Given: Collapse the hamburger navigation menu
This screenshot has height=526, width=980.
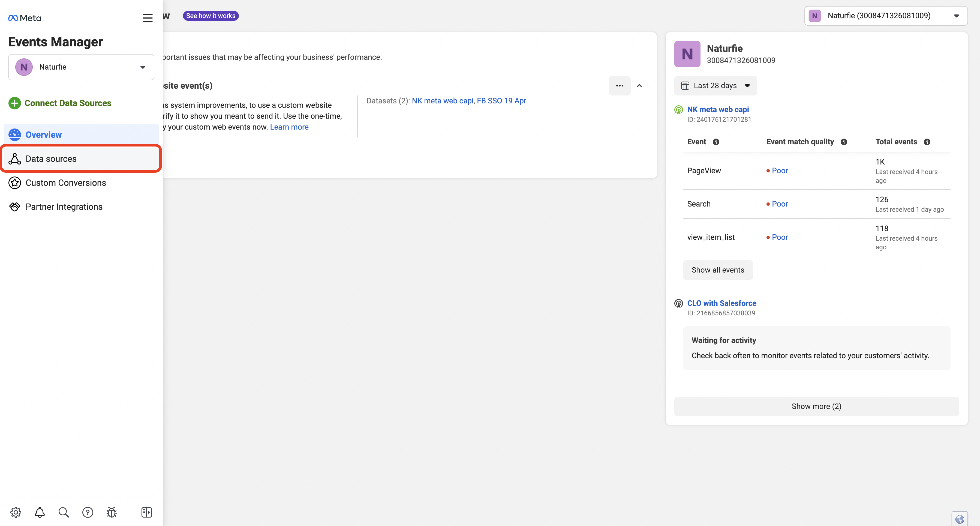Looking at the screenshot, I should [148, 18].
